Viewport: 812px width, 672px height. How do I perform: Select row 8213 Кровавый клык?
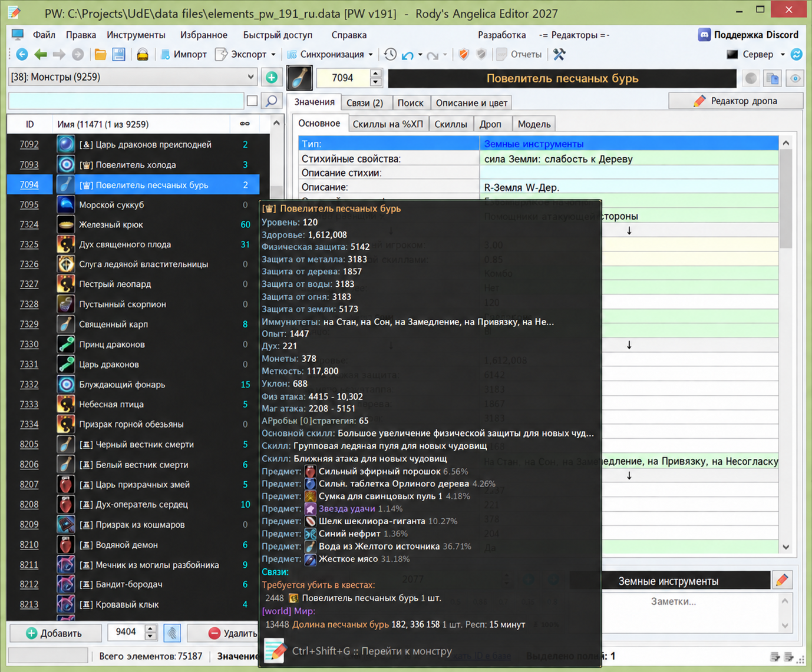click(x=133, y=604)
